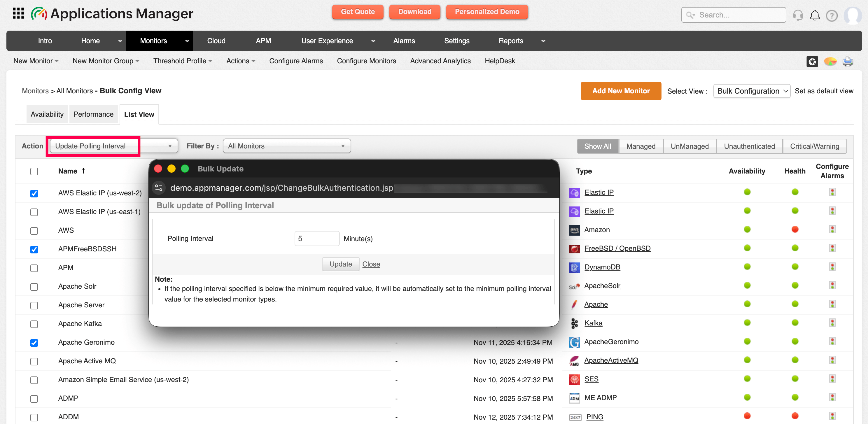Screen dimensions: 868x424
Task: Click the ApacheActiveMQ type icon
Action: pos(574,361)
